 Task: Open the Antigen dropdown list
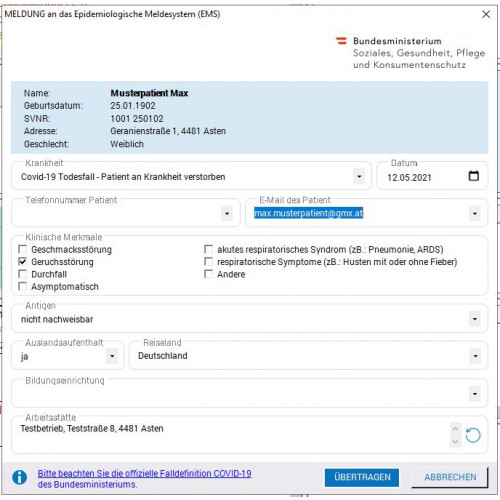pyautogui.click(x=475, y=319)
